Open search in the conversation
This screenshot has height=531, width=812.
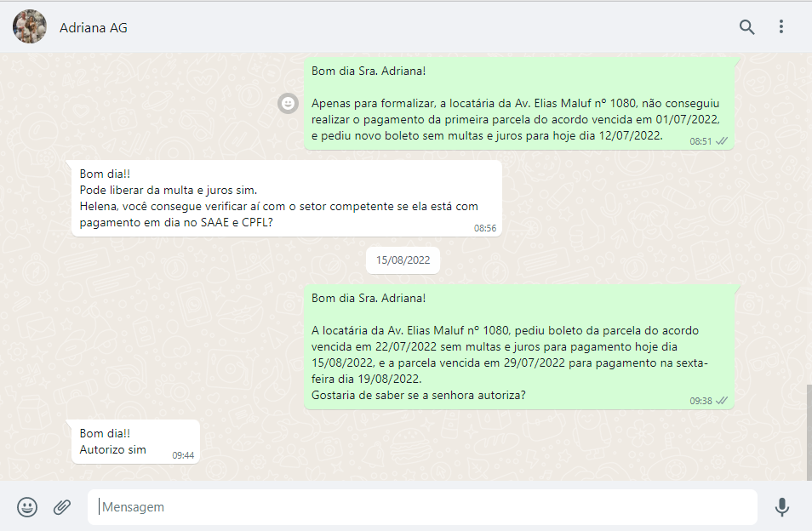click(746, 27)
